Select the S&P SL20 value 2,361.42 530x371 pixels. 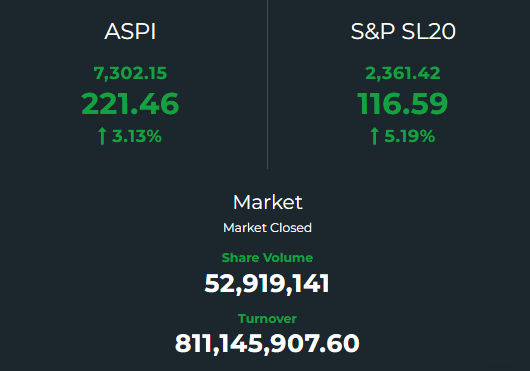coord(403,73)
